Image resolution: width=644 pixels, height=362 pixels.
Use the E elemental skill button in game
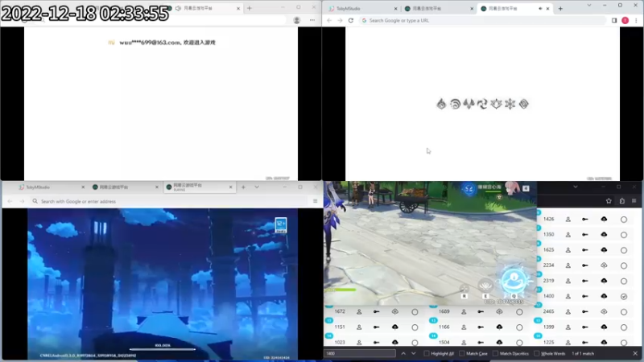[485, 286]
